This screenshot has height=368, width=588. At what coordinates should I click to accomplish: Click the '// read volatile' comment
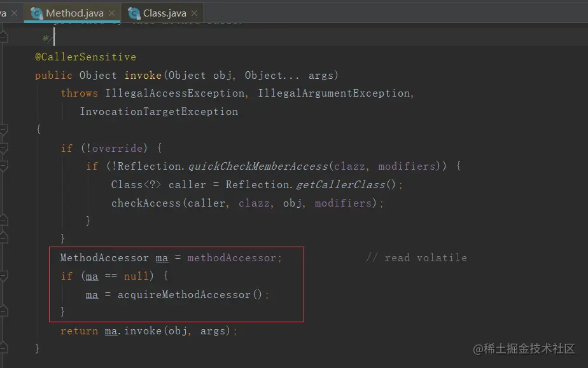[x=417, y=258]
